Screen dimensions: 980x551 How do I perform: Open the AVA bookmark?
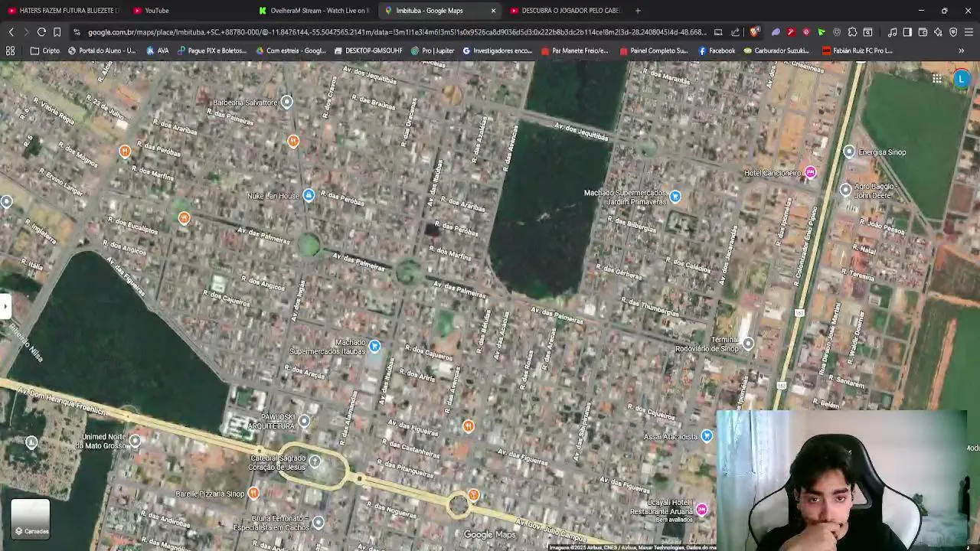pyautogui.click(x=157, y=51)
